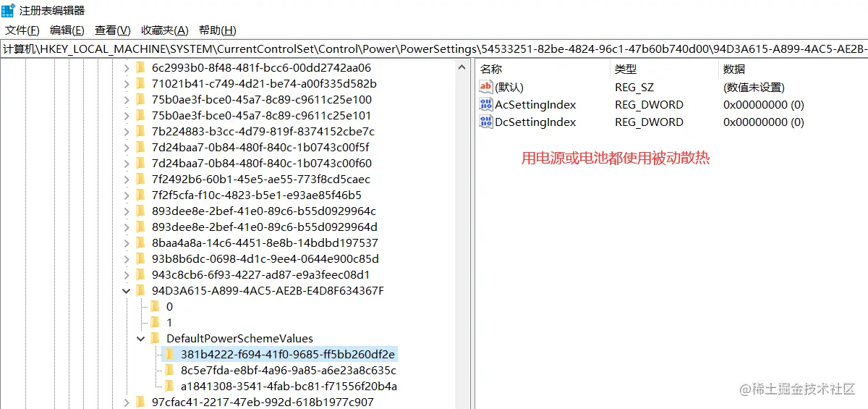This screenshot has height=409, width=868.
Task: Click folder icon of key 8baa4a8a-14c6-4451-8e8b-14bdbd197537
Action: click(140, 243)
